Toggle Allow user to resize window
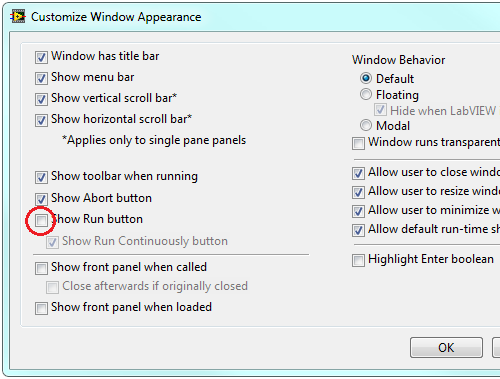500x379 pixels. pos(358,192)
